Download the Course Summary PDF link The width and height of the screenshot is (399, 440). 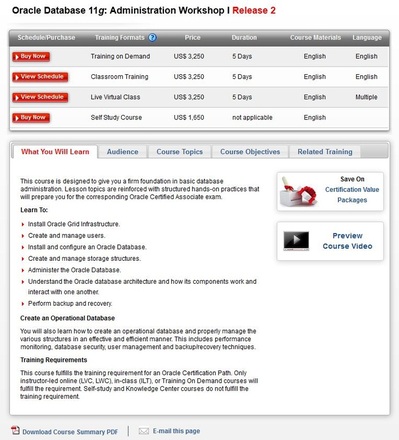(x=70, y=432)
